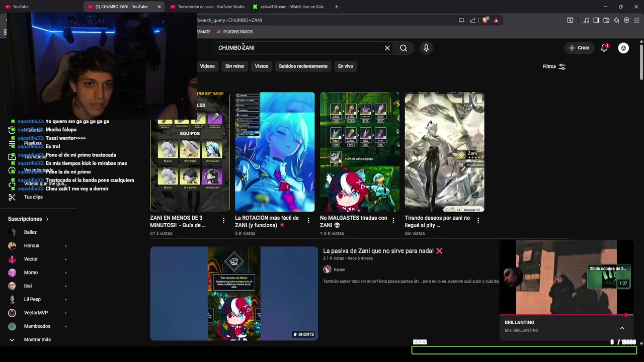This screenshot has height=362, width=644.
Task: Open the Horcus subscription channel
Action: pyautogui.click(x=31, y=246)
